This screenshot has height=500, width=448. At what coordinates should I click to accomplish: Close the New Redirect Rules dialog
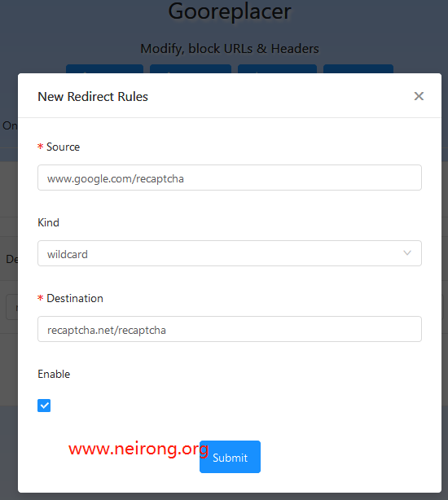coord(419,96)
